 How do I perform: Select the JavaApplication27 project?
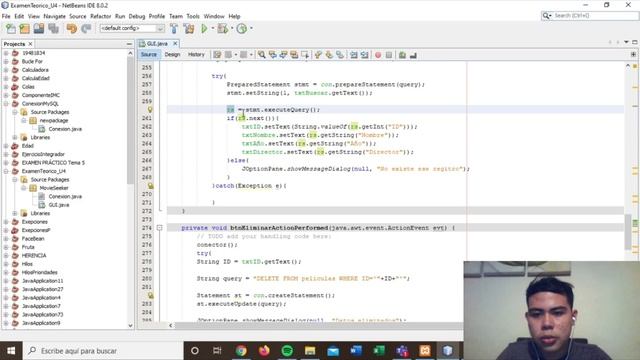pos(42,289)
